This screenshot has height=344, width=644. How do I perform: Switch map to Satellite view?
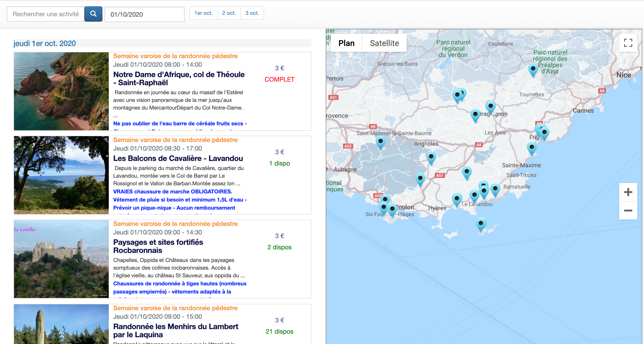pos(384,43)
